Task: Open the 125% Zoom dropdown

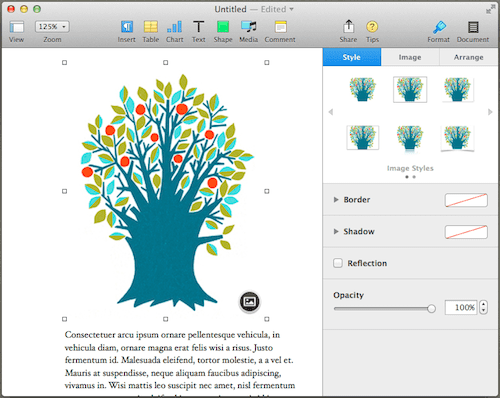Action: click(x=52, y=27)
